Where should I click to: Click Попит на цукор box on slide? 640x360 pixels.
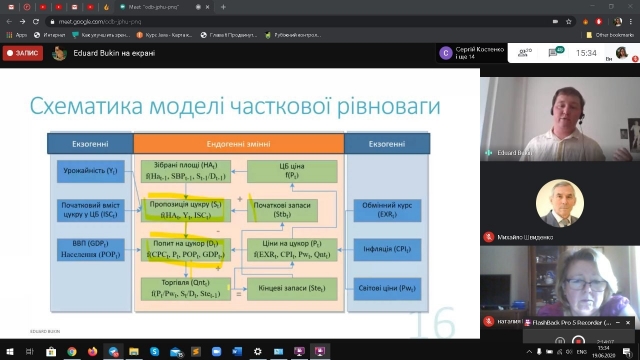[186, 249]
